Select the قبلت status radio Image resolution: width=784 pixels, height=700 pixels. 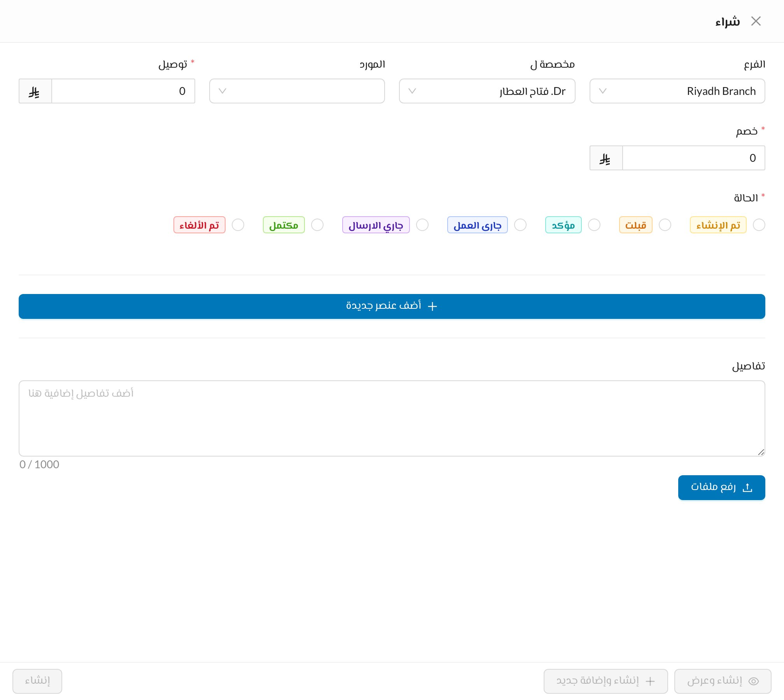pos(665,225)
